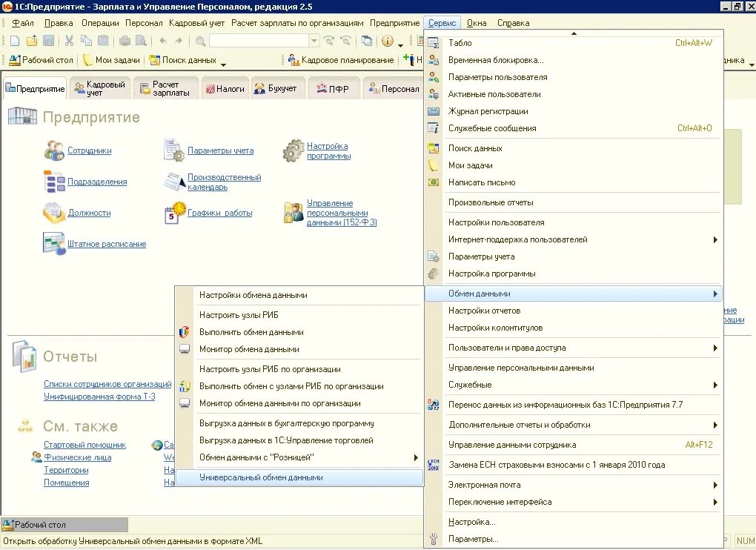
Task: Expand the Электронная почта submenu
Action: [715, 485]
